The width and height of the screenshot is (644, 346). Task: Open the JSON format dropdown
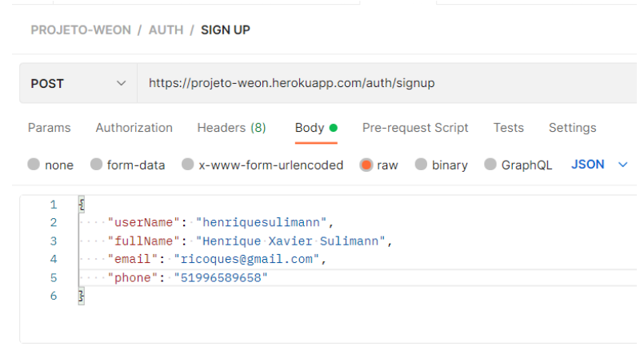599,165
